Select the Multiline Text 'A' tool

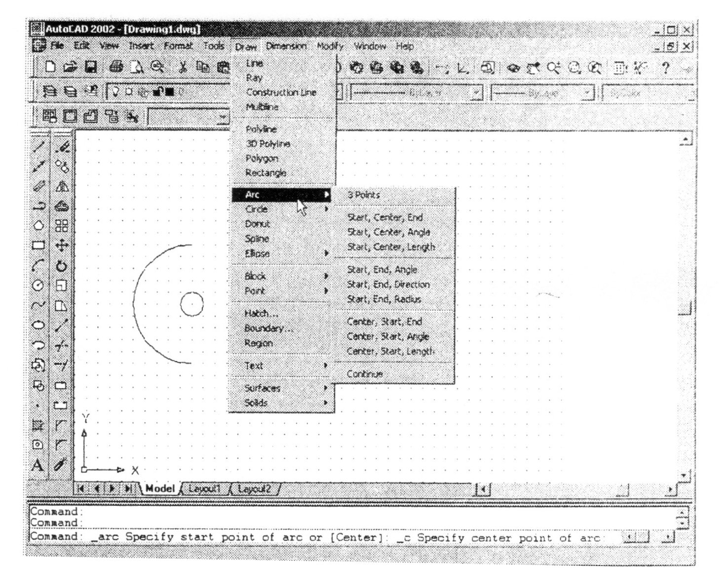click(38, 465)
